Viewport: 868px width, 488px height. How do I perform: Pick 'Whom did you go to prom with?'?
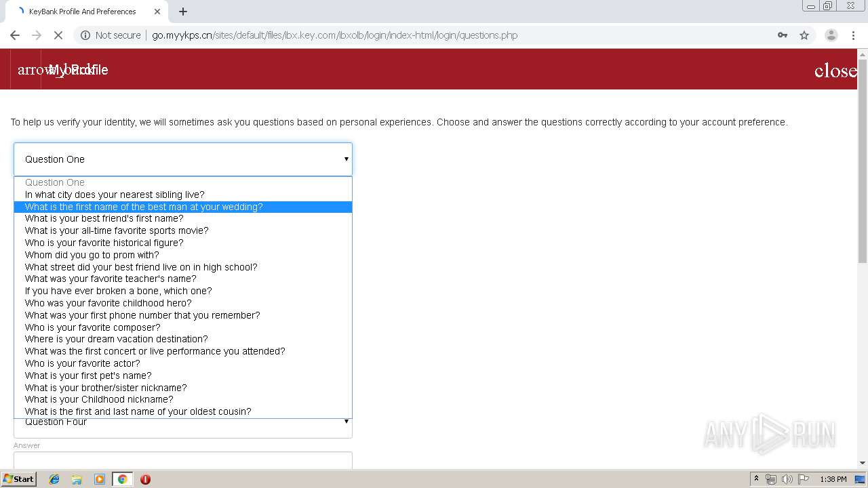point(183,255)
